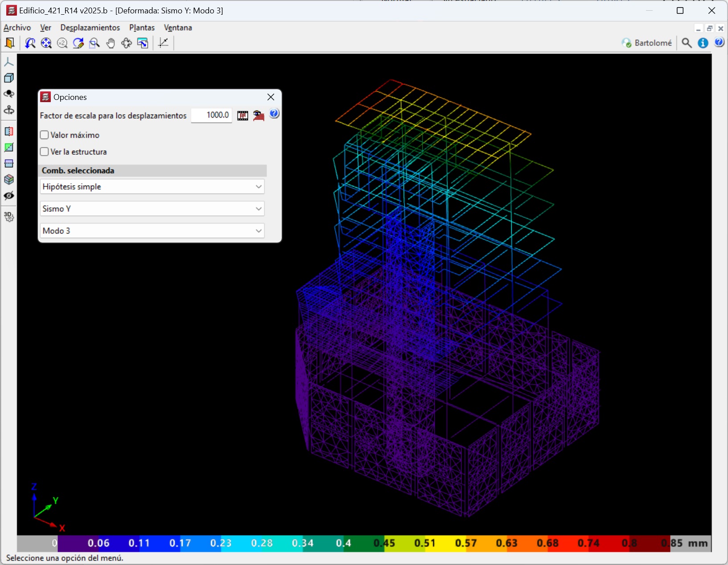Switch to the 3D box view icon

click(x=9, y=78)
